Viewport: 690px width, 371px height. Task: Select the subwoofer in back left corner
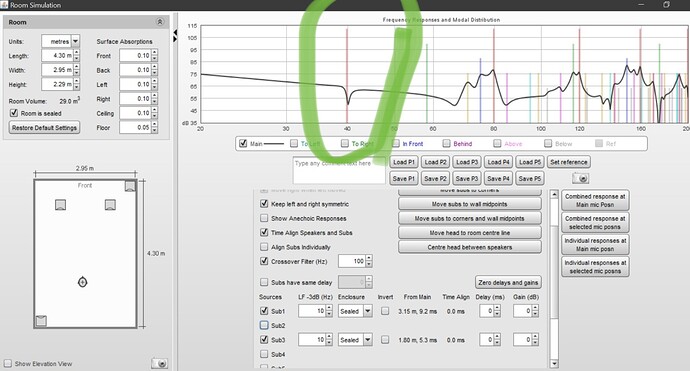point(41,321)
